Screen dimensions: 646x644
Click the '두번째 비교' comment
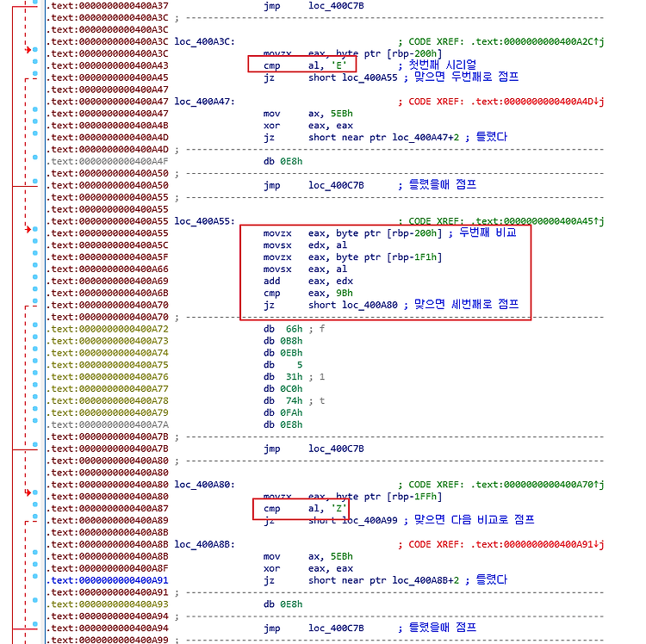click(488, 232)
